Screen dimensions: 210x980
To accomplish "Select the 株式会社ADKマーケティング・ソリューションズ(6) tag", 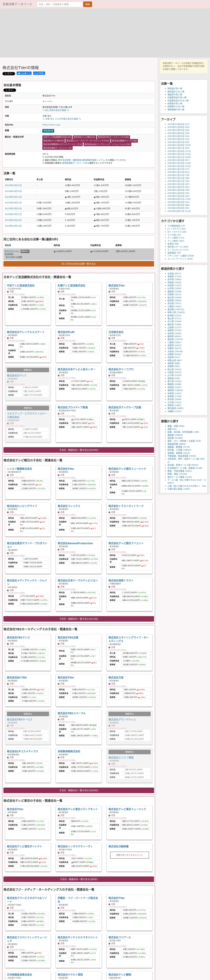I will click(x=107, y=144).
